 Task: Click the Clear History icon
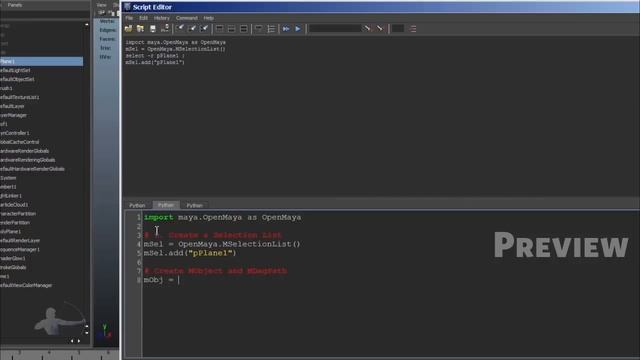pos(180,29)
